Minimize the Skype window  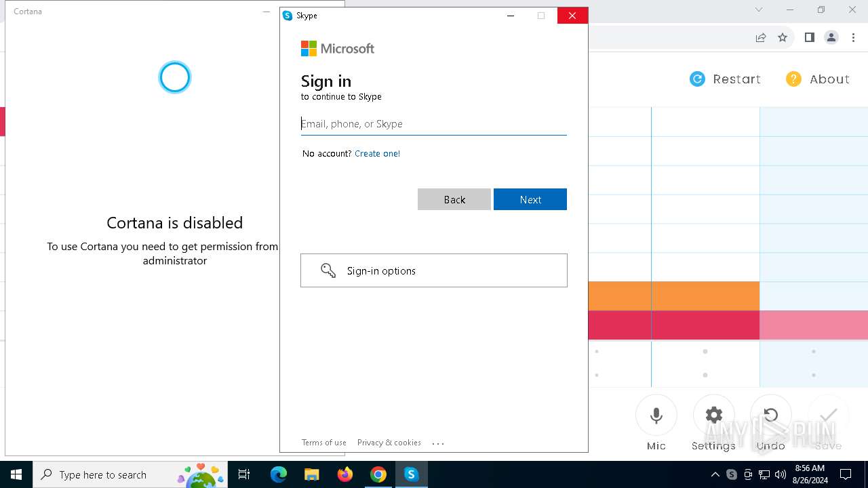pyautogui.click(x=511, y=16)
